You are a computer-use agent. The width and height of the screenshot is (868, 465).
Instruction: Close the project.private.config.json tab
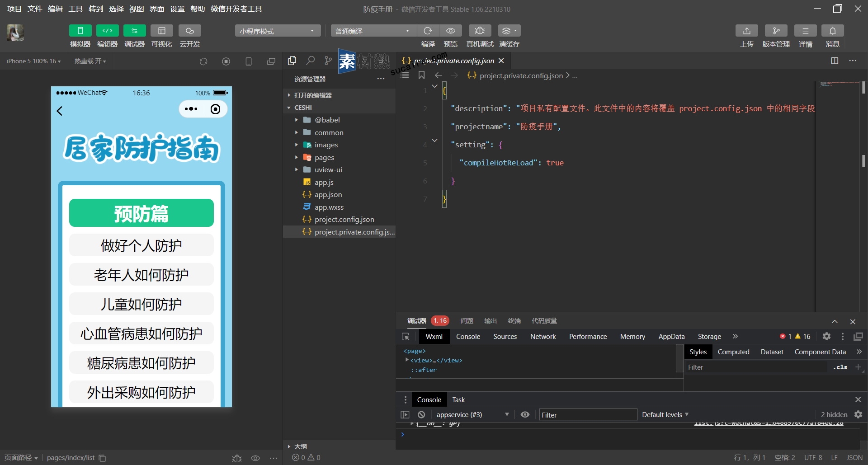coord(501,61)
